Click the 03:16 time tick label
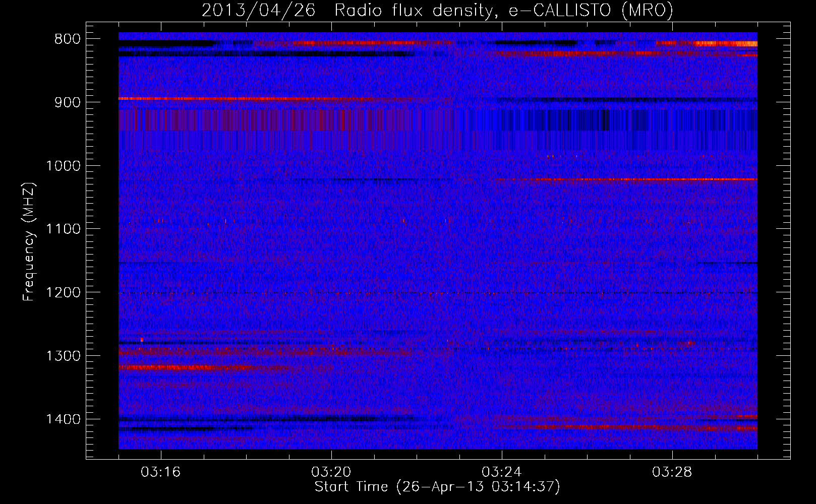 tap(161, 472)
